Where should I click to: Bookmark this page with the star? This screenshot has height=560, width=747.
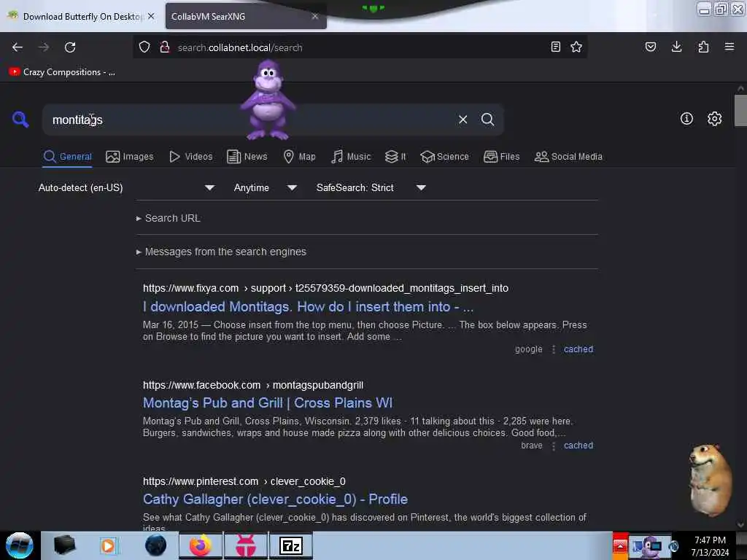[x=576, y=47]
